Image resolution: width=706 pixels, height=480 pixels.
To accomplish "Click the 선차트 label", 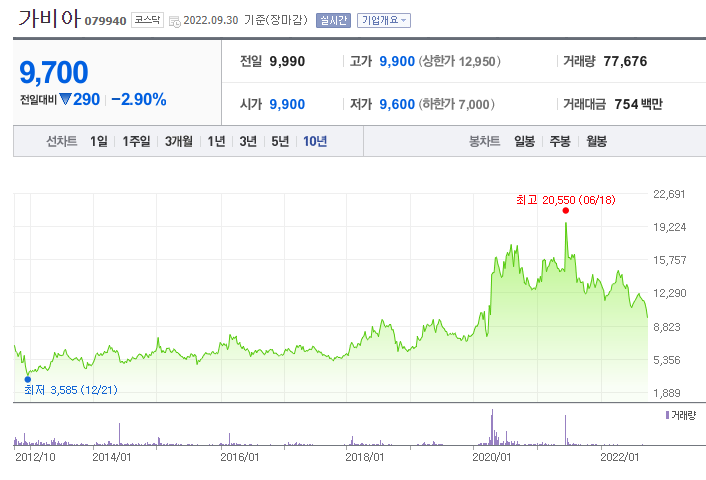I will (62, 141).
